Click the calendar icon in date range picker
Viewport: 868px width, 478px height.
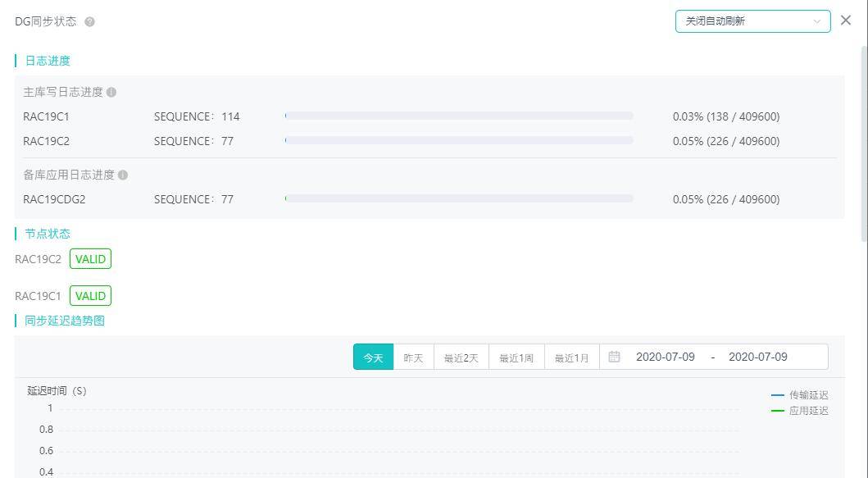[x=615, y=357]
